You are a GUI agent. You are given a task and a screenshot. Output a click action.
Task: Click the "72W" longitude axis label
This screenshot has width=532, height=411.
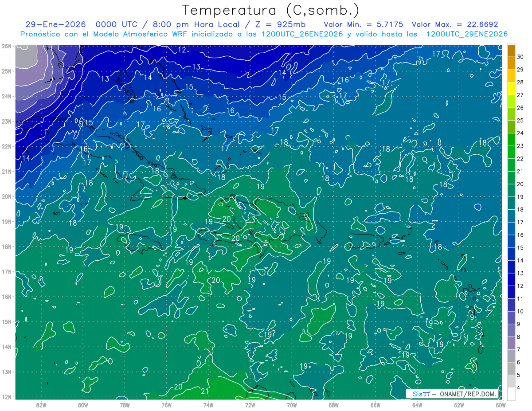[250, 405]
